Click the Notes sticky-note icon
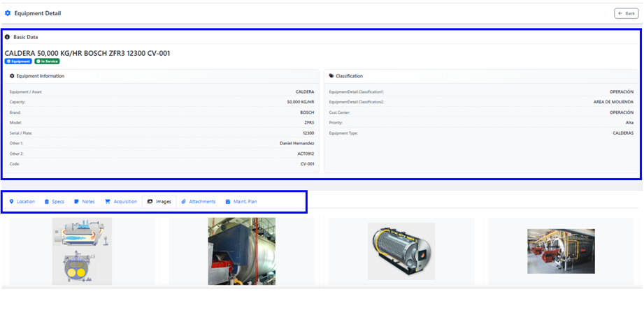This screenshot has height=317, width=644. coord(76,201)
